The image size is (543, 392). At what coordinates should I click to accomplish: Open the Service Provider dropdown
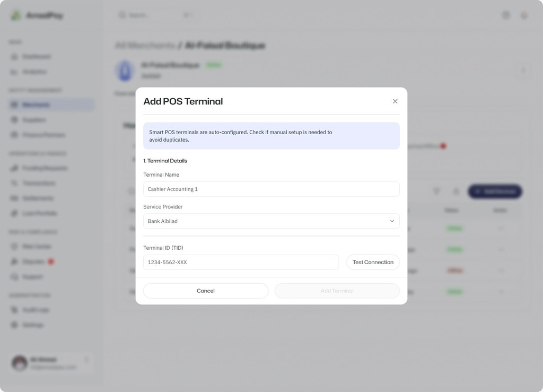pos(271,221)
